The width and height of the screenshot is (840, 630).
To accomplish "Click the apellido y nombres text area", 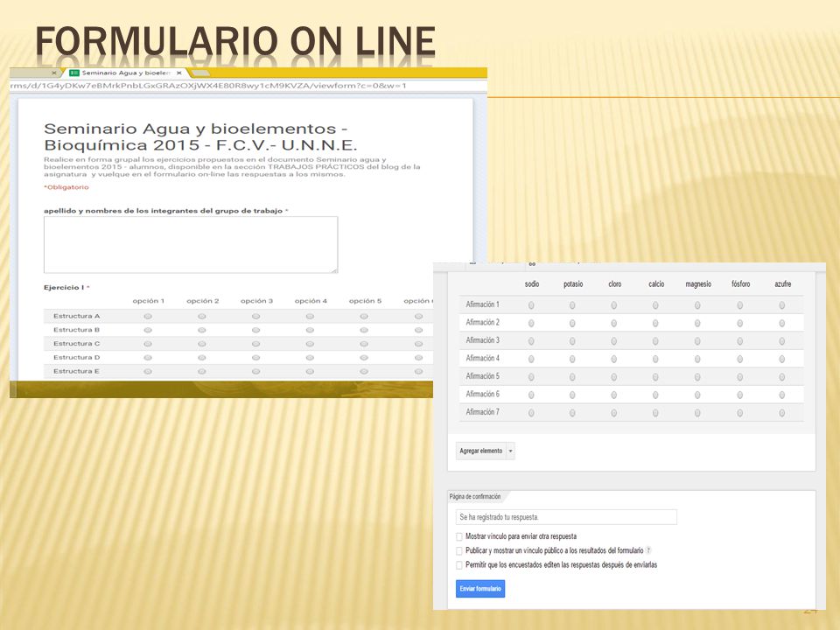I will pos(191,245).
